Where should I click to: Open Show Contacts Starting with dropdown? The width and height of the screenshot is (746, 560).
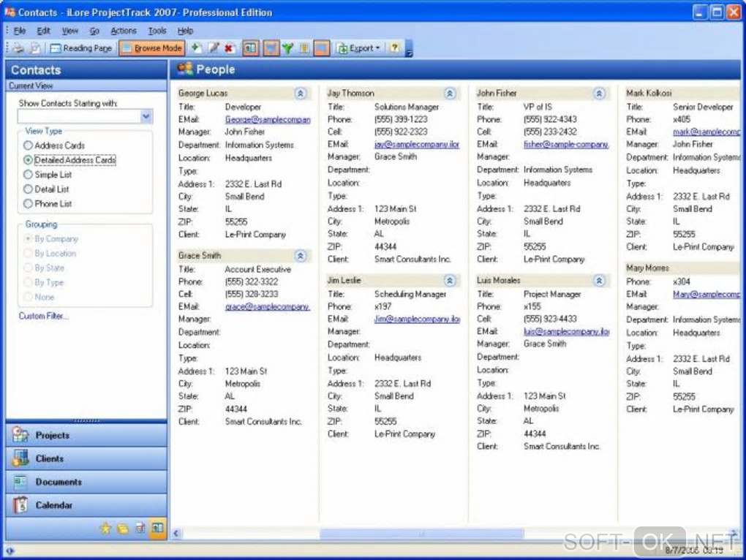146,116
